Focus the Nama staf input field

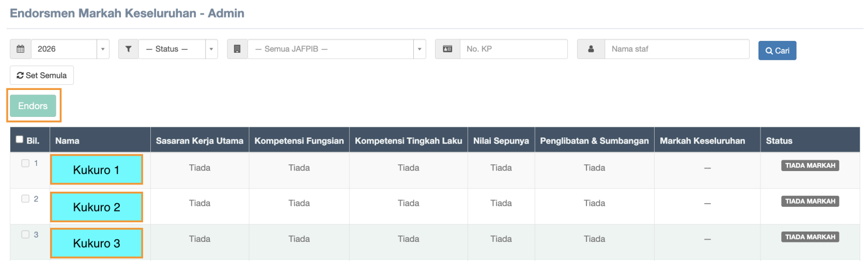click(676, 49)
